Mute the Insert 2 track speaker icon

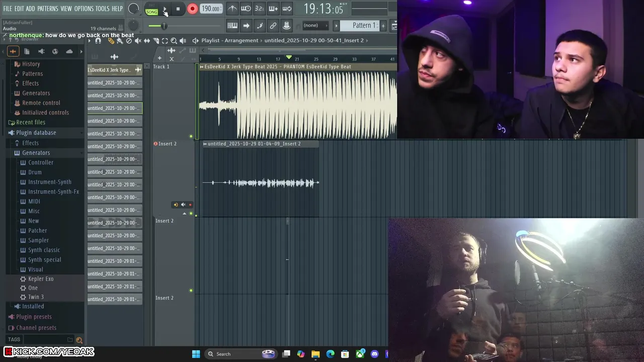183,205
